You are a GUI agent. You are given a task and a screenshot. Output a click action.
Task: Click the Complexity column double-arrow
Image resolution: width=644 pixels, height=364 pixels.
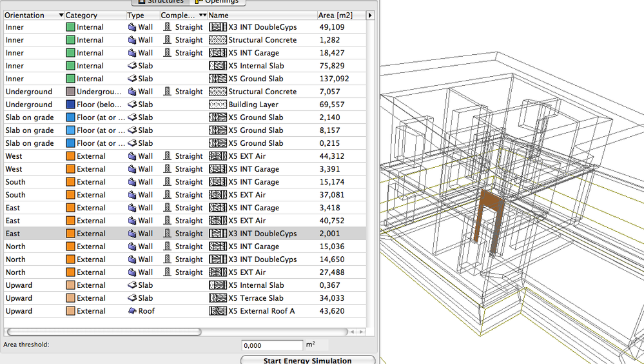(x=202, y=15)
